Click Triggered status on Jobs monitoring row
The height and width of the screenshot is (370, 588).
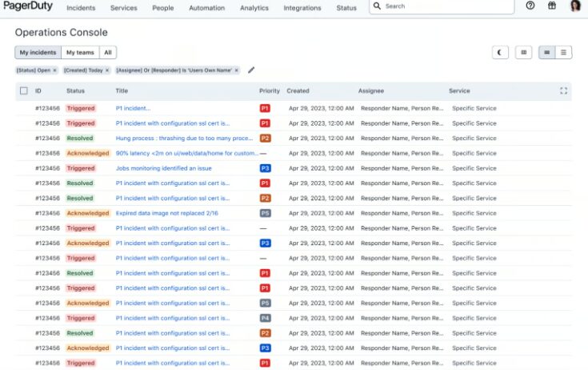[x=81, y=168]
